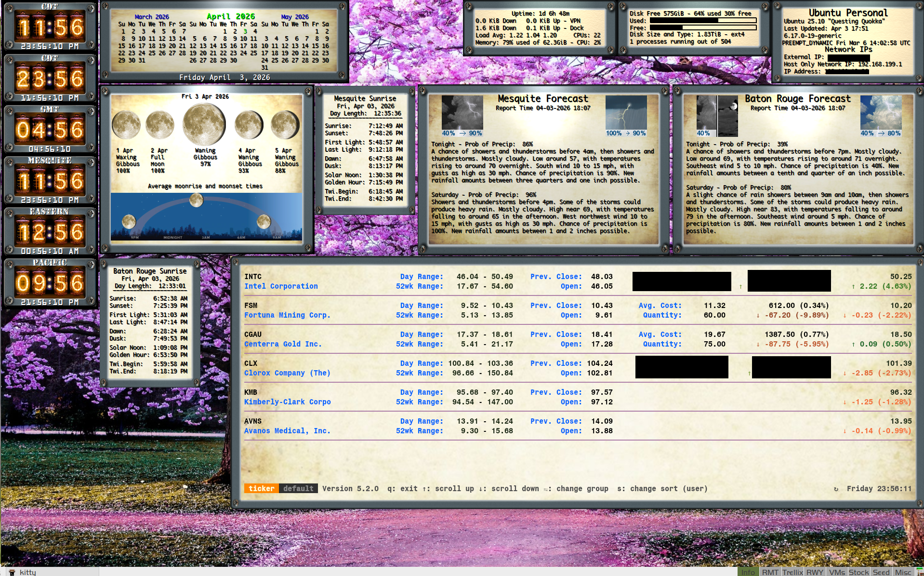
Task: Click the green lamp tray icon
Action: [919, 572]
